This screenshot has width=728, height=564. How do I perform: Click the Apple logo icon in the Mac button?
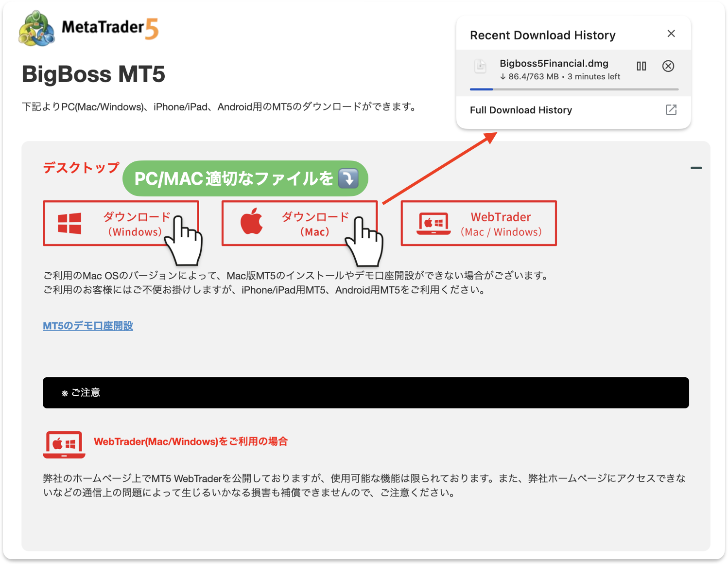[x=251, y=221]
